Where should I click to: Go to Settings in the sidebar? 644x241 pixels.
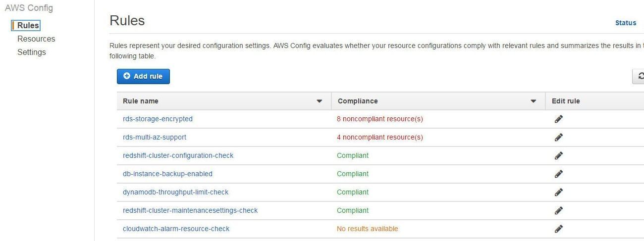[32, 52]
